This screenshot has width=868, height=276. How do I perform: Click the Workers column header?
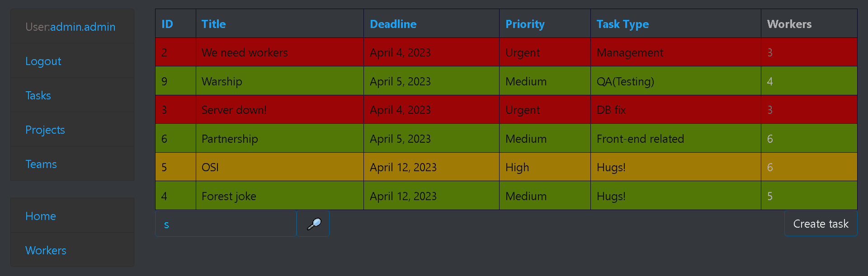tap(789, 24)
